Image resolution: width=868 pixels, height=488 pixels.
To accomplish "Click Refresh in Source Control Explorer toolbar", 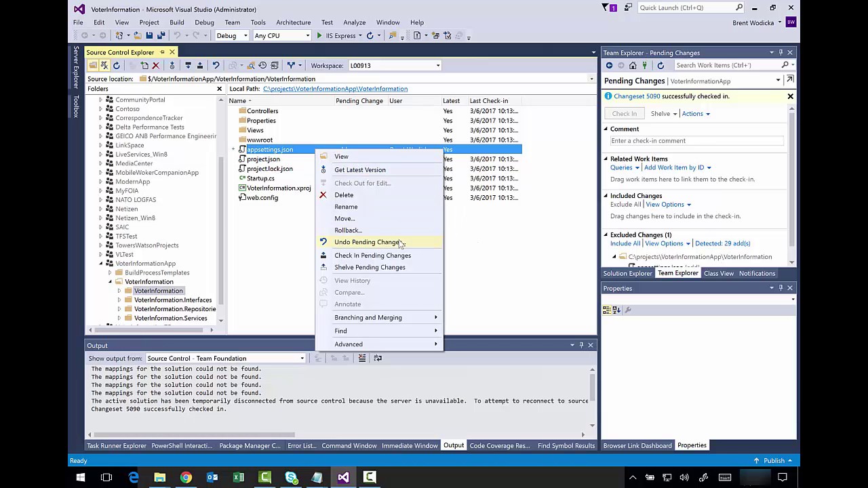I will click(x=117, y=65).
